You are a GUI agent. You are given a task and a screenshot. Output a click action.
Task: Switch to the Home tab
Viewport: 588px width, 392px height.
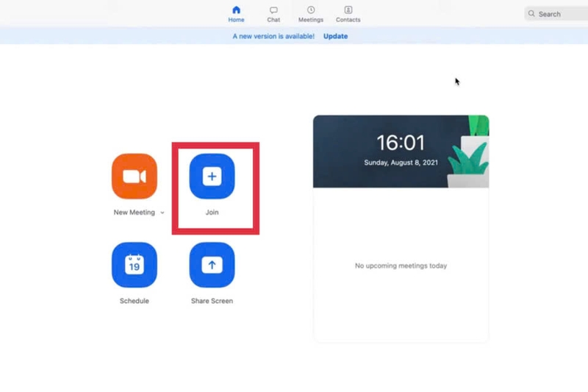coord(236,14)
